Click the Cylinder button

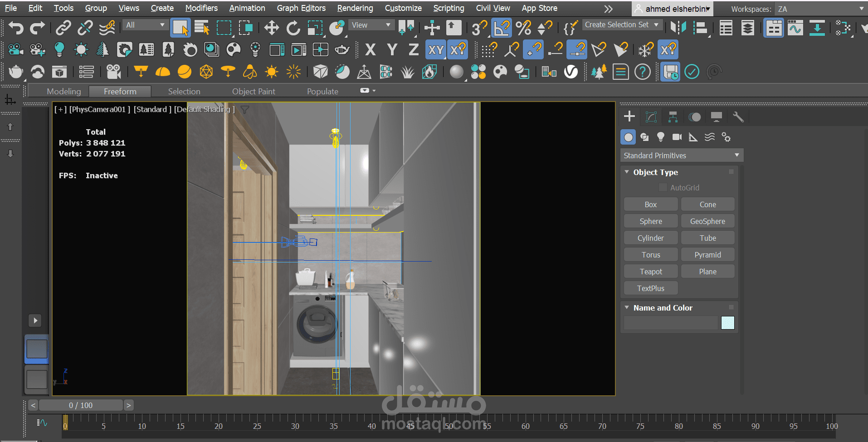[650, 238]
